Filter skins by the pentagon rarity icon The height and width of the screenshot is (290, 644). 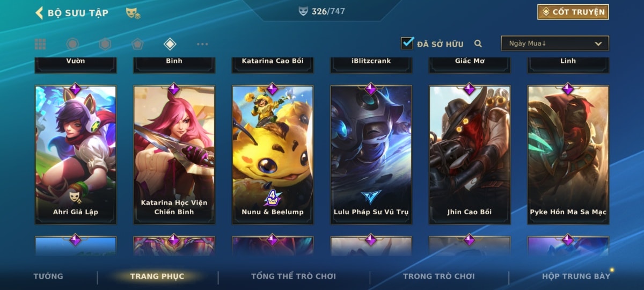coord(138,44)
